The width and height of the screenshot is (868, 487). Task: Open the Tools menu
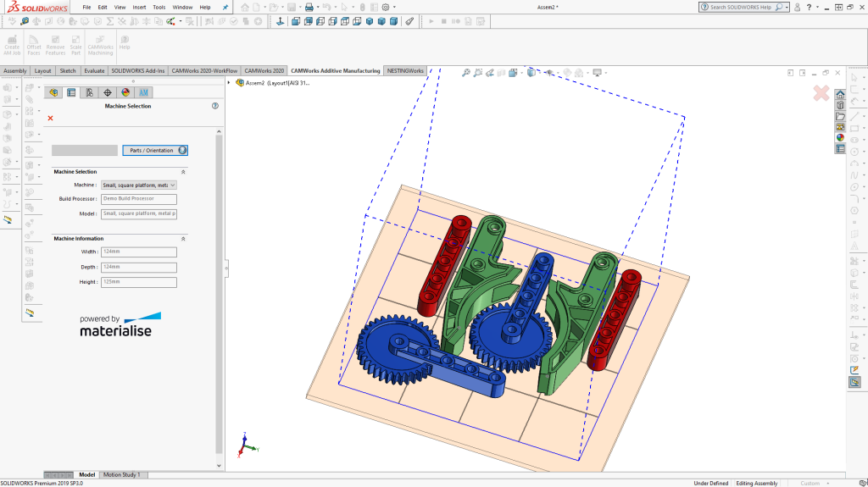159,7
